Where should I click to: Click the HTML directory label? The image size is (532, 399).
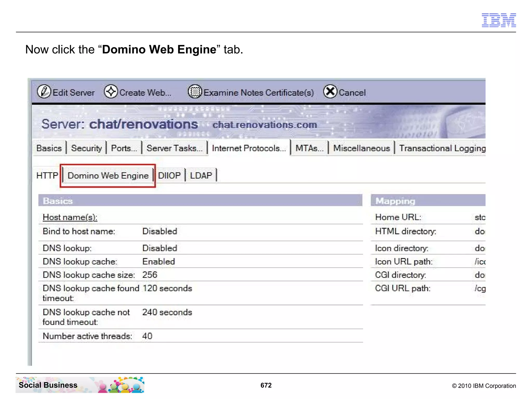[406, 231]
